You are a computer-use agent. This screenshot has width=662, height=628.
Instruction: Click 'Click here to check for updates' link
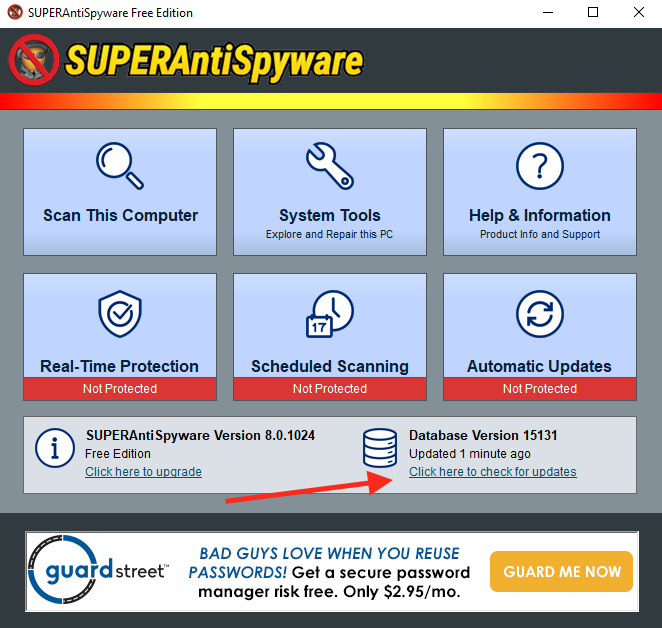(492, 472)
